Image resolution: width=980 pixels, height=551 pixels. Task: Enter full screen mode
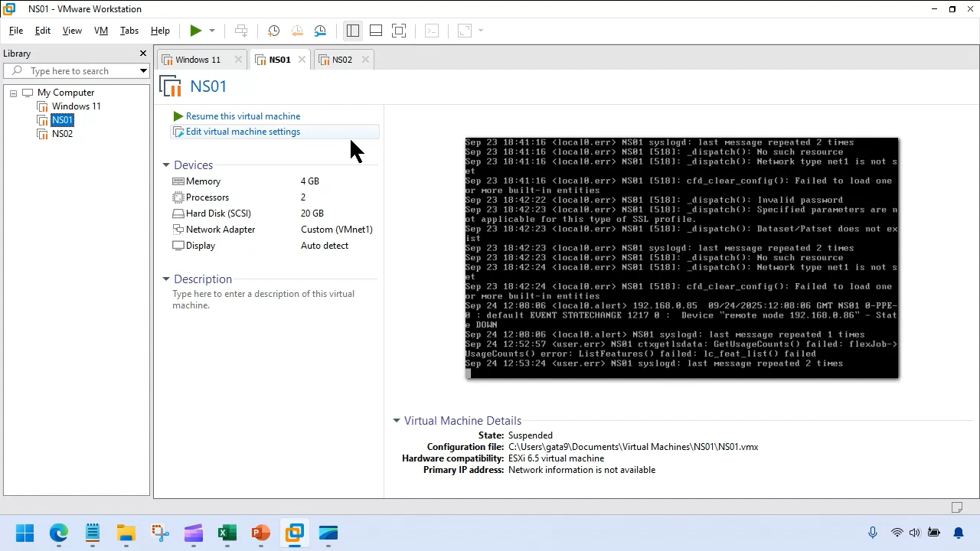[x=399, y=31]
